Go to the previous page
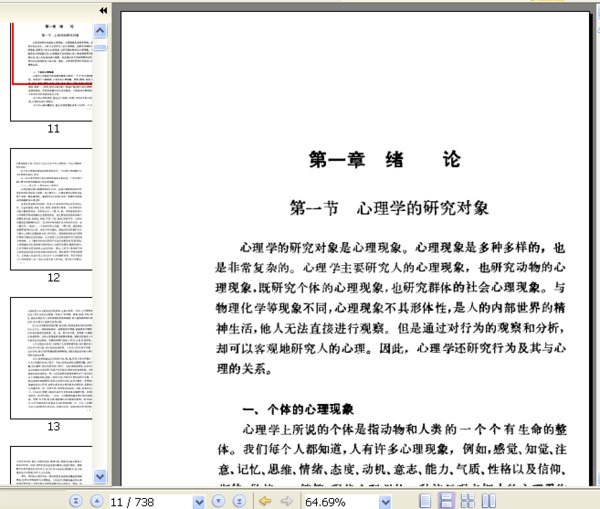600x509 pixels. click(96, 501)
